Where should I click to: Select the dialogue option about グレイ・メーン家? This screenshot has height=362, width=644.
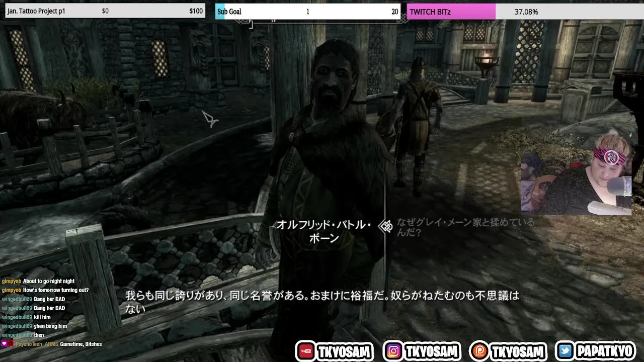pyautogui.click(x=465, y=227)
